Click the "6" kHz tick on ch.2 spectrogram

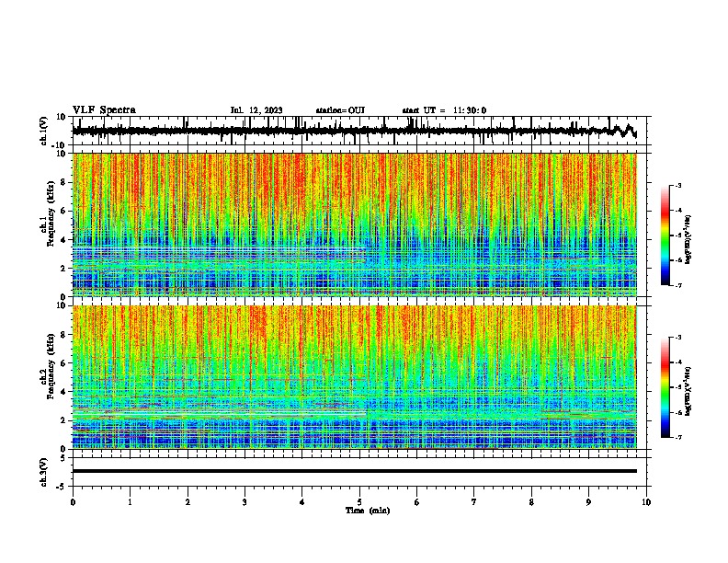coord(63,362)
